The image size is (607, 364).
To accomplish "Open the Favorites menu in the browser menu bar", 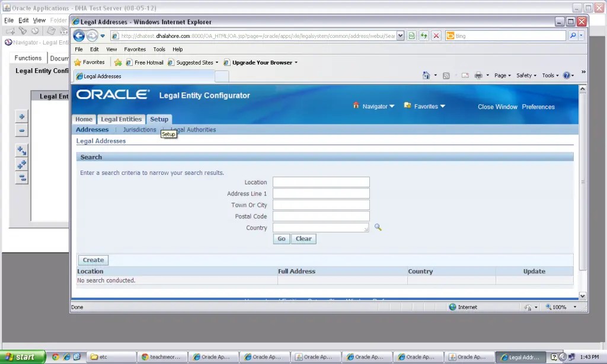I will click(135, 49).
